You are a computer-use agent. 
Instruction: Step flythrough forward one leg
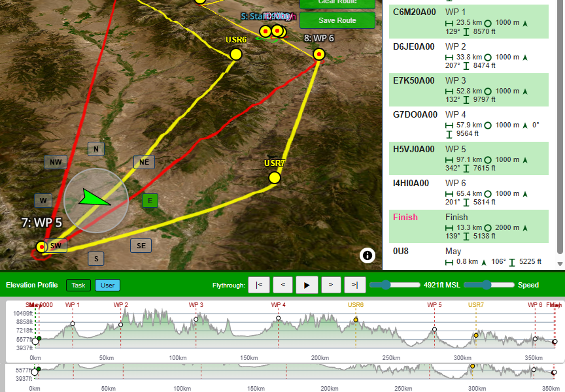click(330, 285)
